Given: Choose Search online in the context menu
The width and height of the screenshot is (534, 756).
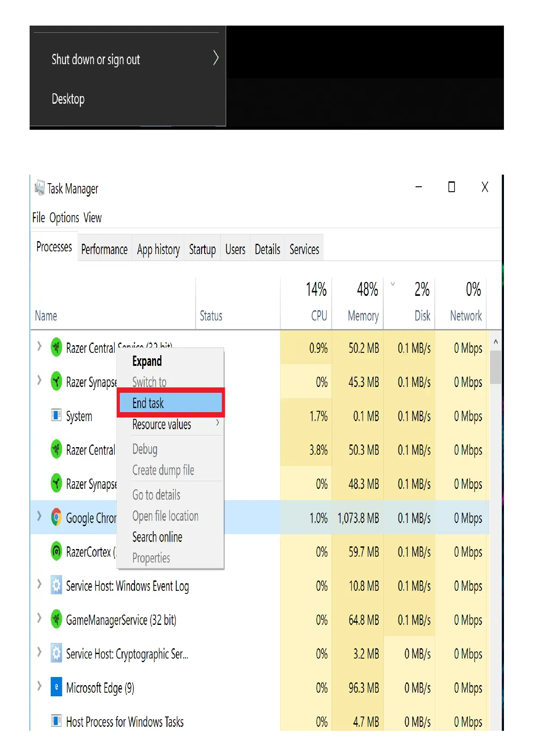Looking at the screenshot, I should click(x=171, y=537).
